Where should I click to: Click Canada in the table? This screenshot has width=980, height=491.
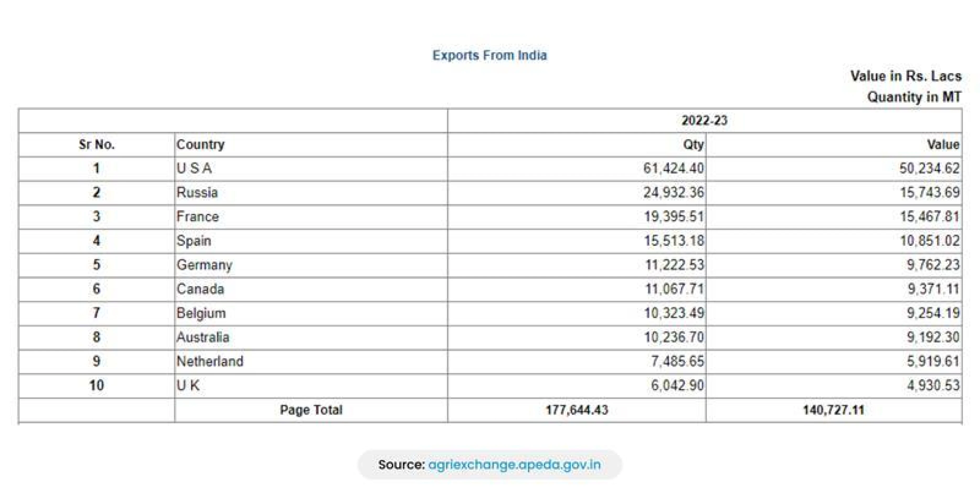200,289
